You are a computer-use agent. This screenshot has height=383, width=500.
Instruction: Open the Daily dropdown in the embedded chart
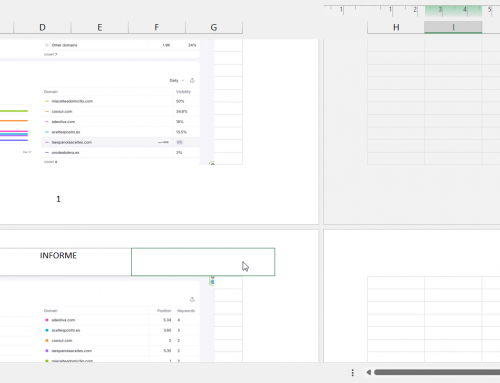click(177, 80)
